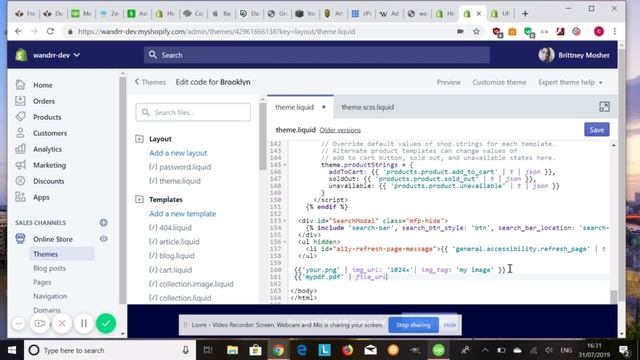Open Pages under Online Store

tap(42, 282)
